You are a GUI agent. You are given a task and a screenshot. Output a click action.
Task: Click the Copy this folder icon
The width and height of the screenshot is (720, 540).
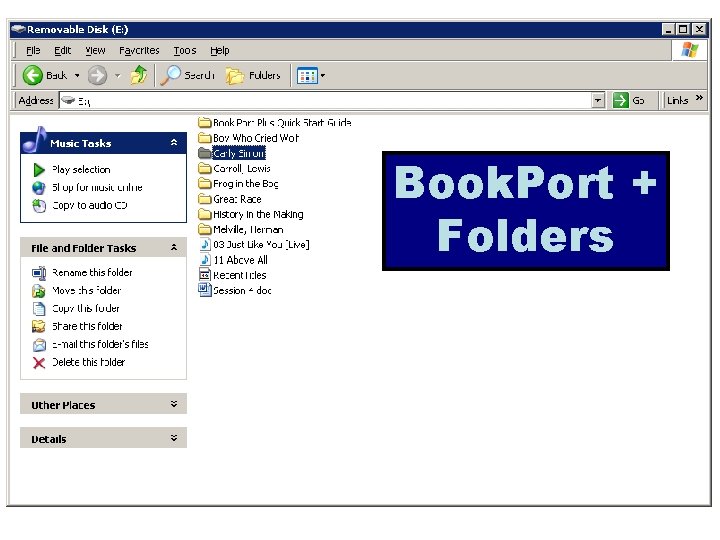pos(39,309)
